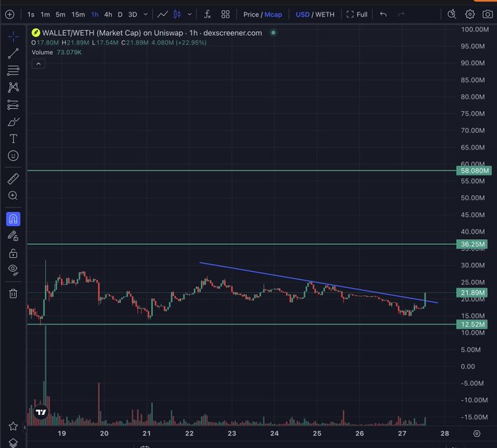497x448 pixels.
Task: Open the favorites star toolbar
Action: 13,426
